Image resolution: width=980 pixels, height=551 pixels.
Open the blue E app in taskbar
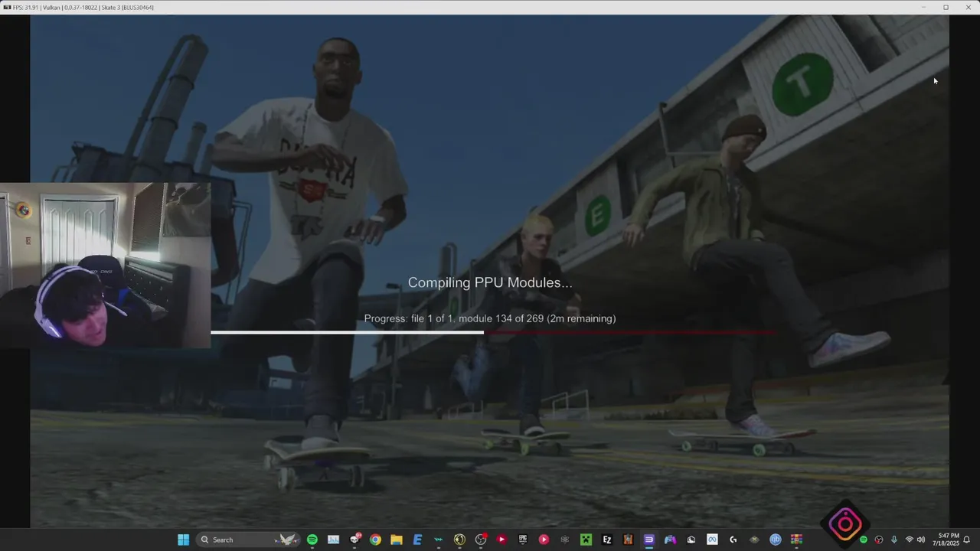417,540
